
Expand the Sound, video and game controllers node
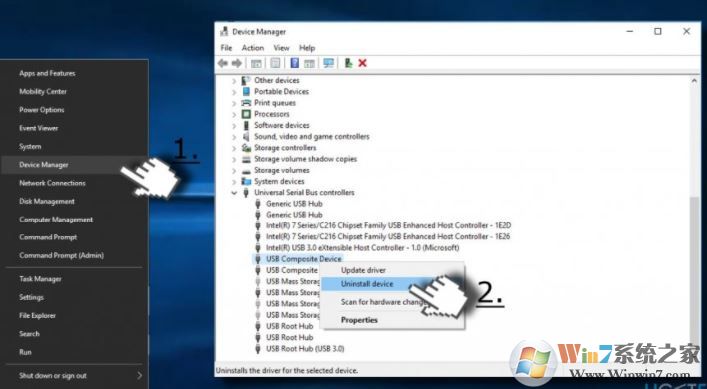234,137
